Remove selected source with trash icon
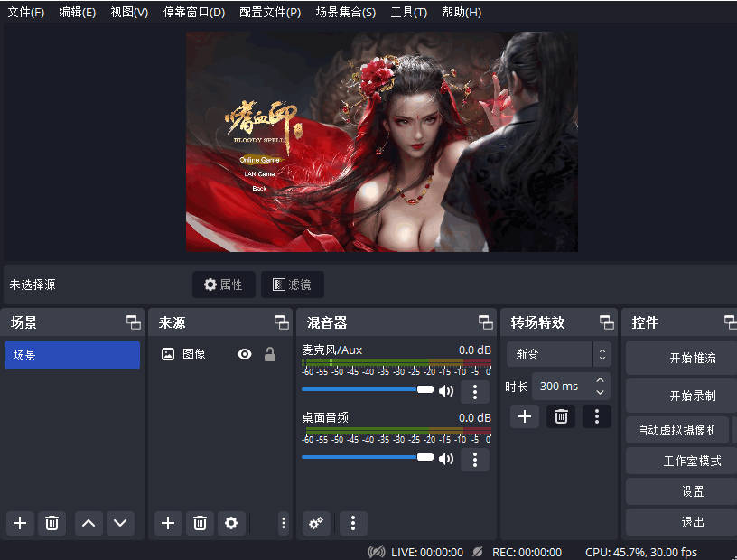The height and width of the screenshot is (560, 737). tap(200, 523)
